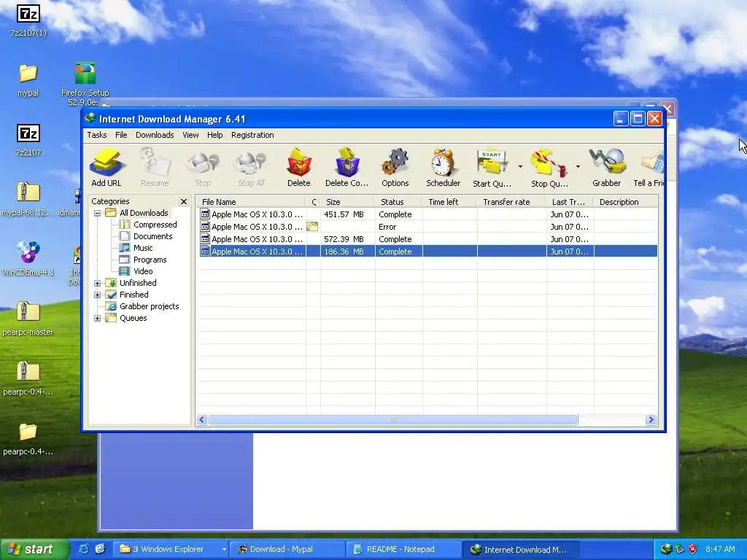Switch to Download - Mypal taskbar button
Viewport: 747px width, 560px height.
(287, 549)
